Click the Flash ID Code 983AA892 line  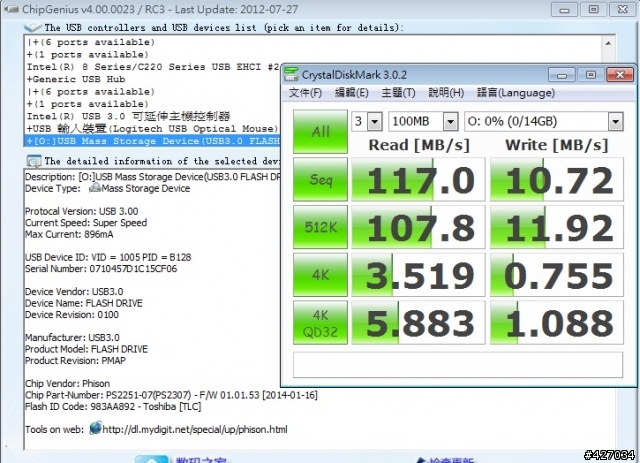coord(113,406)
